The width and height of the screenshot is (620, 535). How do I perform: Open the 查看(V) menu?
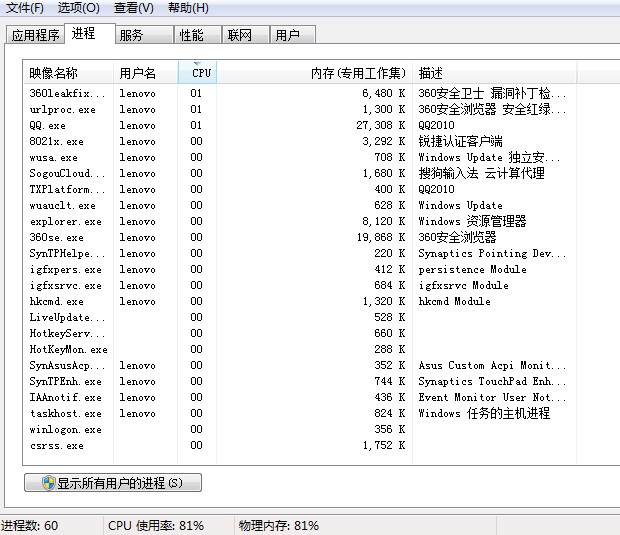pos(133,8)
